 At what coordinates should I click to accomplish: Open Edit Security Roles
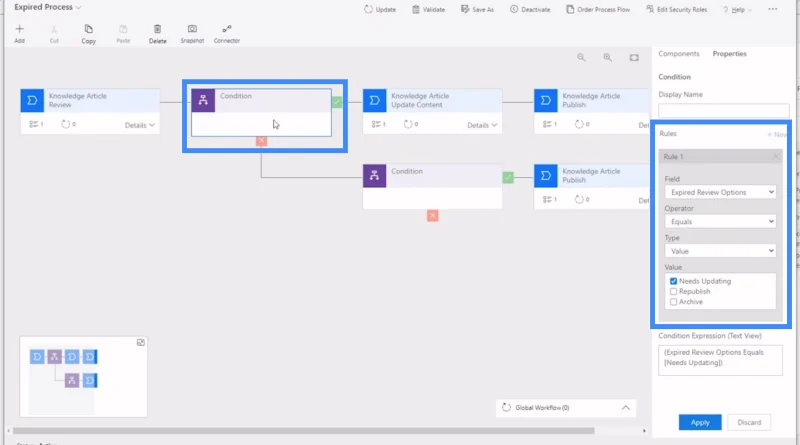pyautogui.click(x=677, y=9)
